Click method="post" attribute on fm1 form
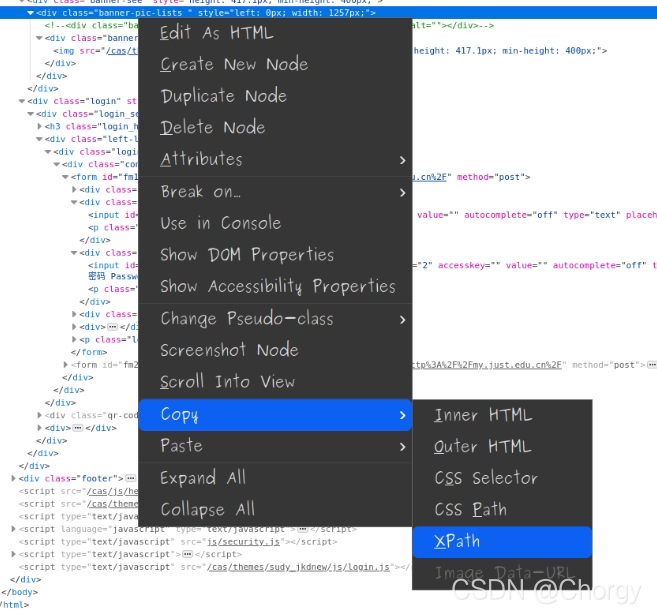Viewport: 657px width, 614px height. 490,177
